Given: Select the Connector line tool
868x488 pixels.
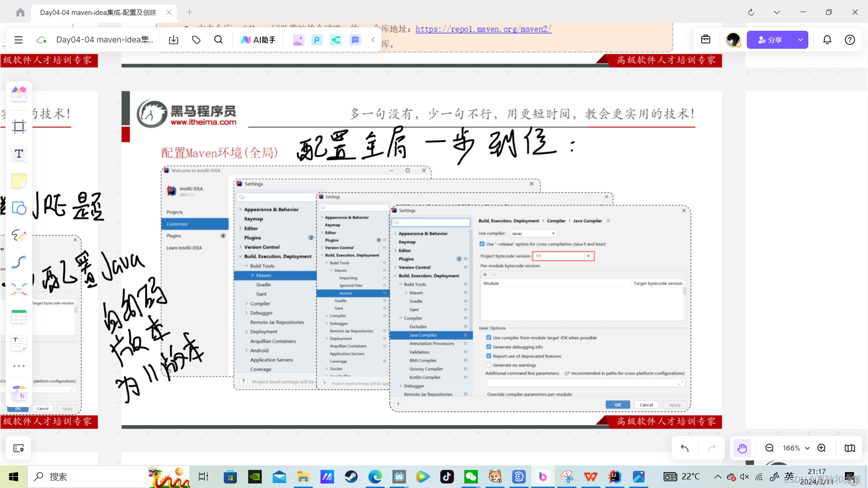Looking at the screenshot, I should tap(19, 262).
